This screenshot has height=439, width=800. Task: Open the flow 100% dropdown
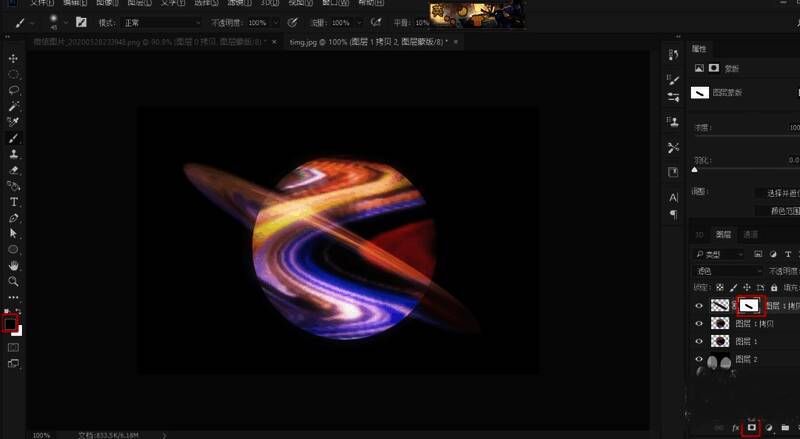click(359, 23)
